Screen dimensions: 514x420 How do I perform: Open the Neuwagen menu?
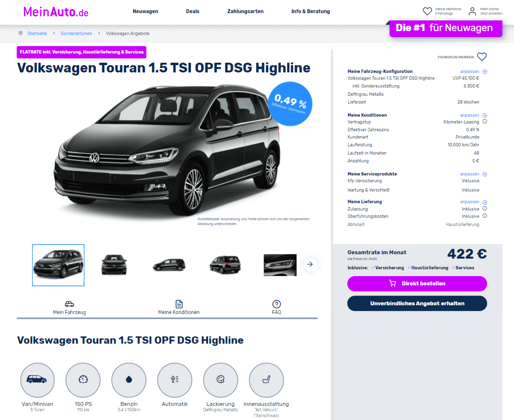pos(145,12)
